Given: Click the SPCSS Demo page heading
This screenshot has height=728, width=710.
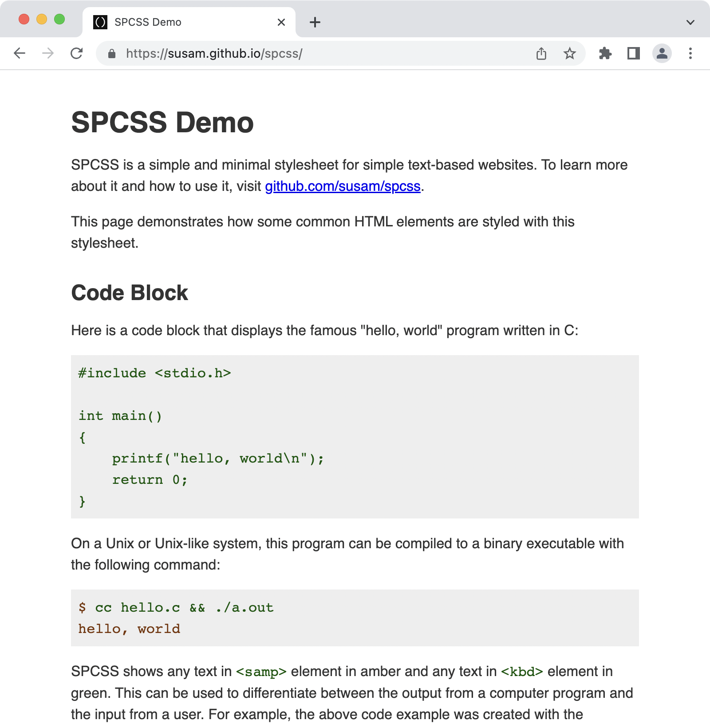Looking at the screenshot, I should click(x=162, y=123).
